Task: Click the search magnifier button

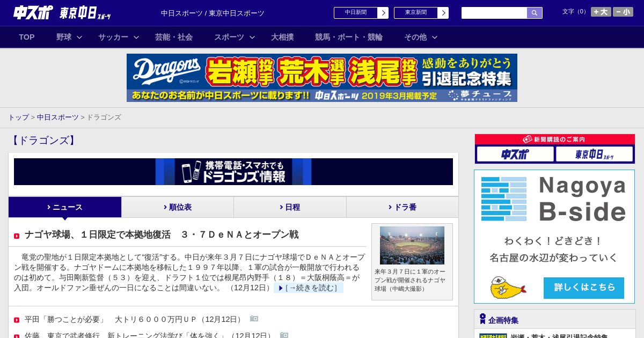Action: click(x=535, y=13)
